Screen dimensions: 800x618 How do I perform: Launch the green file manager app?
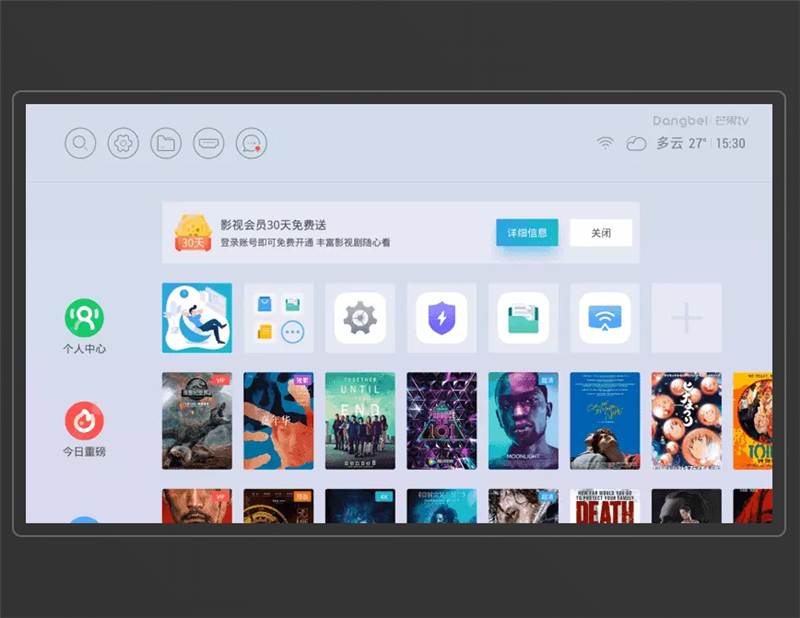pos(523,318)
